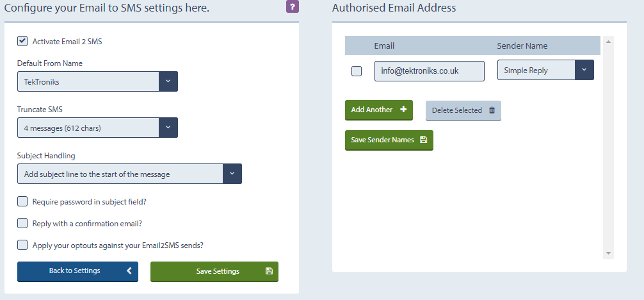Click the info@tektroniks.co.uk email field
644x300 pixels.
(429, 71)
